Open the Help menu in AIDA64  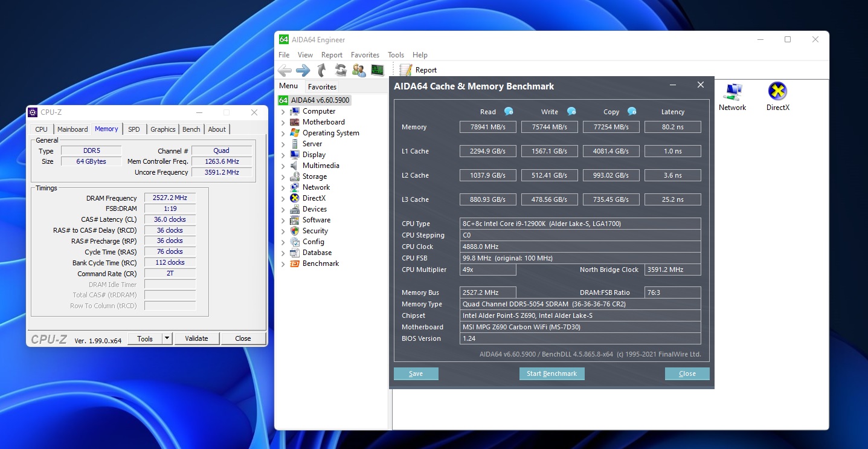coord(420,55)
